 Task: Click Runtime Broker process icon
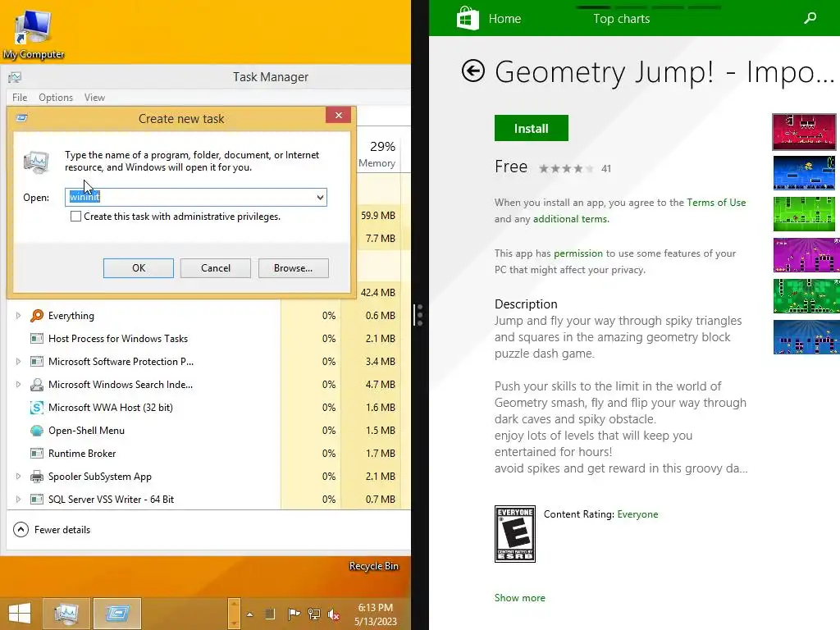pos(36,454)
